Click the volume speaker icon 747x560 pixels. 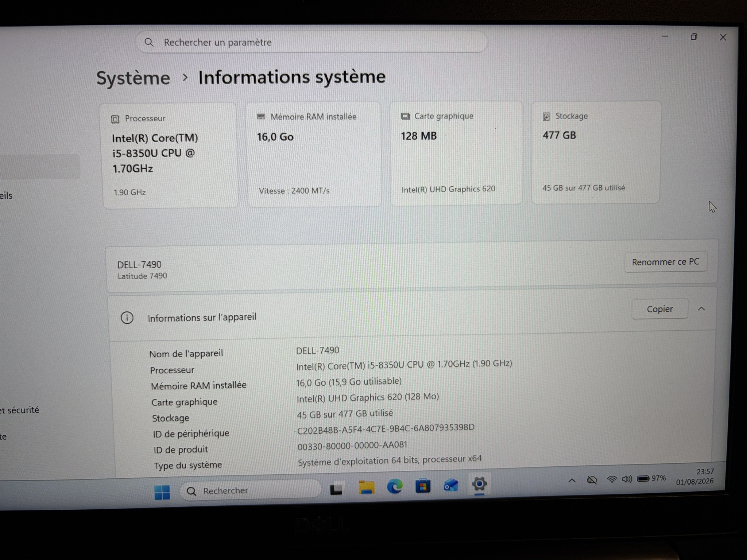[x=627, y=479]
